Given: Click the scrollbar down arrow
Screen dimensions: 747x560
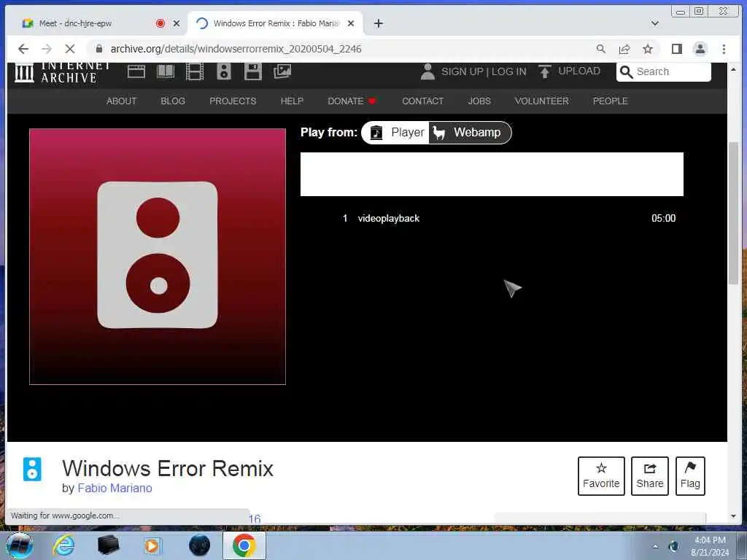Looking at the screenshot, I should tap(733, 516).
